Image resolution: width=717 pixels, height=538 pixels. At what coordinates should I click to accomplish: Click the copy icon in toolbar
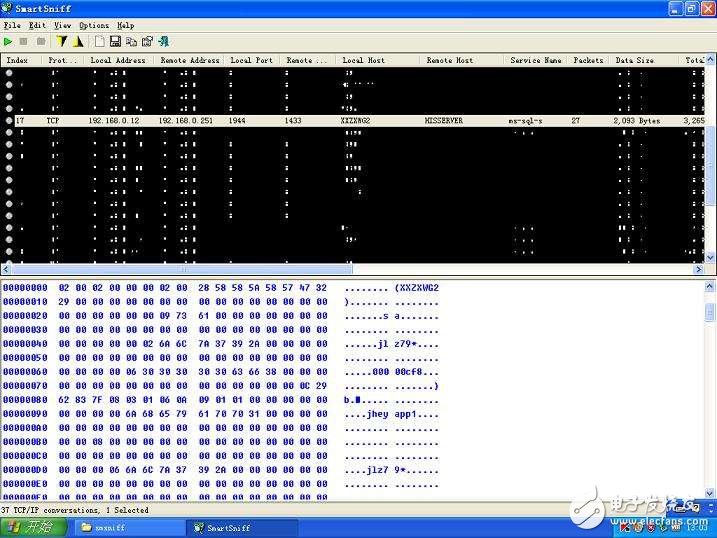[131, 41]
